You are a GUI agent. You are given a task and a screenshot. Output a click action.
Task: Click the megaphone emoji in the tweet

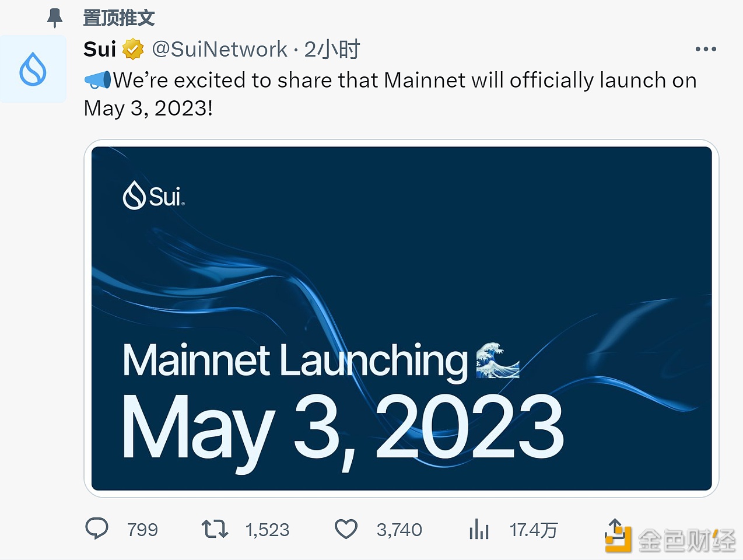(x=97, y=80)
